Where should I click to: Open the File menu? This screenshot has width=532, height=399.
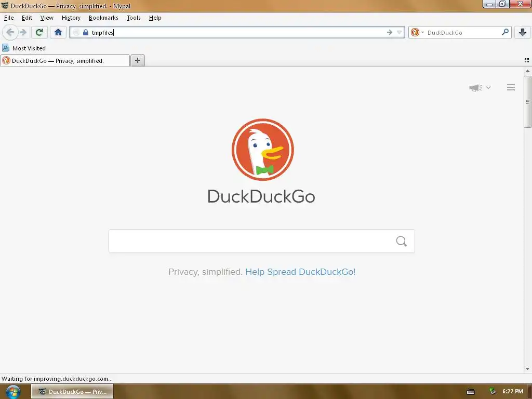9,18
